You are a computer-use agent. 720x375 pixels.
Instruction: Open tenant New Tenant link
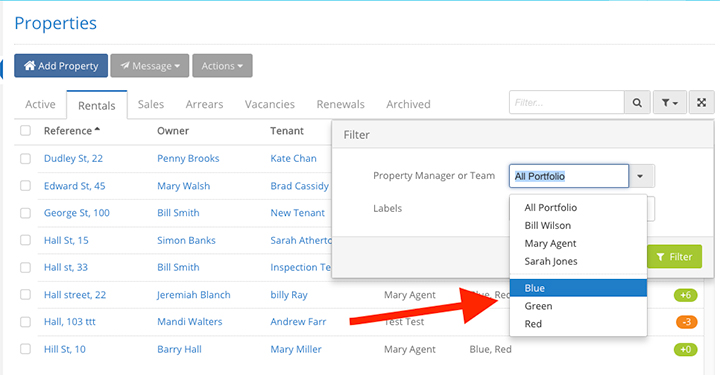point(297,213)
